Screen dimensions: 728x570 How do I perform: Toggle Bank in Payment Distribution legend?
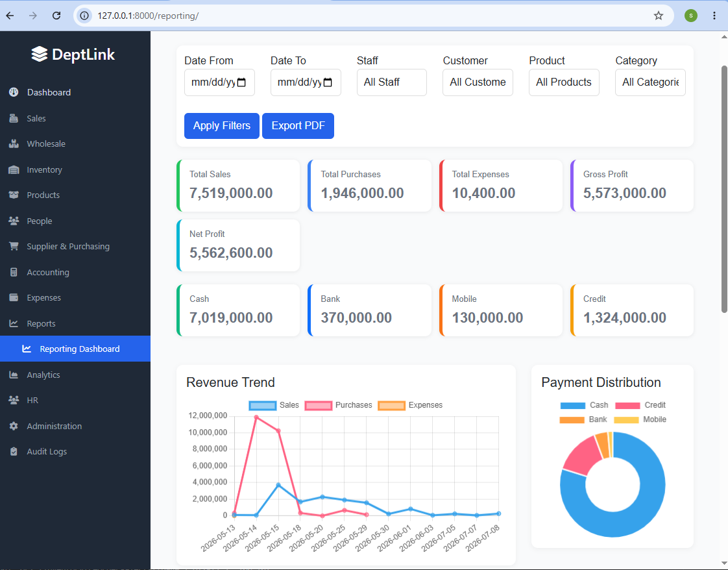583,419
